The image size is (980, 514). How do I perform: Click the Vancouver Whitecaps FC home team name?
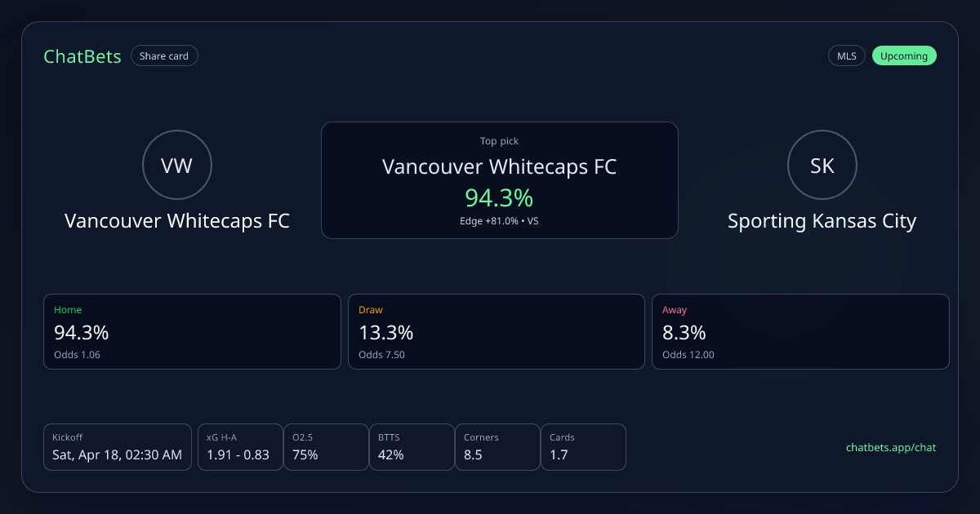(177, 221)
